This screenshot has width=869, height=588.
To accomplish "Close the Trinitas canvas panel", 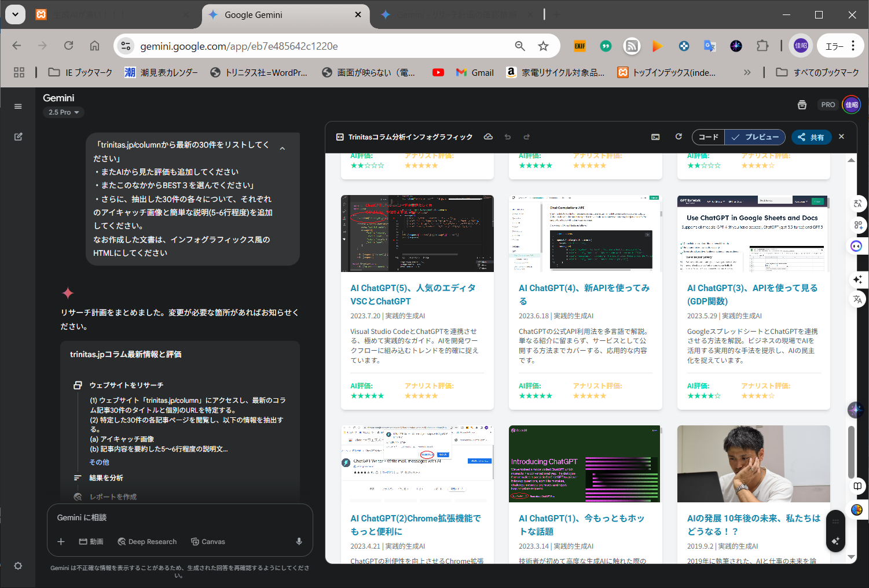I will (x=841, y=137).
